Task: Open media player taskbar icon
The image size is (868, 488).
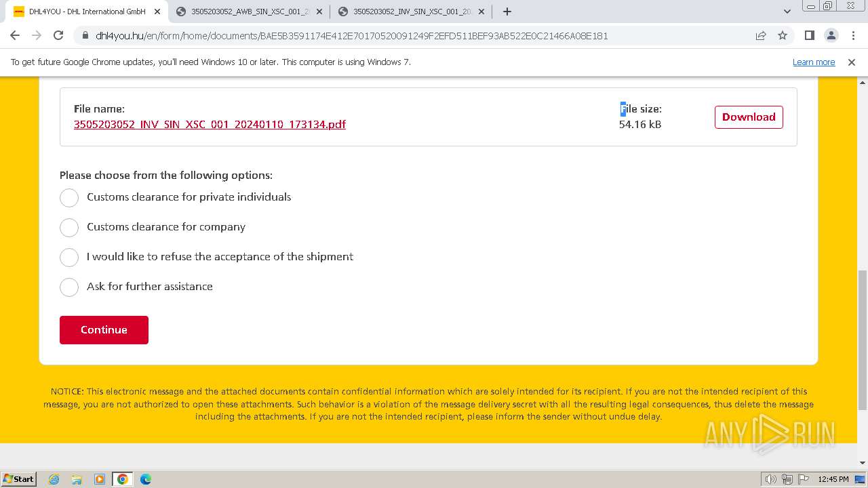Action: click(x=100, y=479)
